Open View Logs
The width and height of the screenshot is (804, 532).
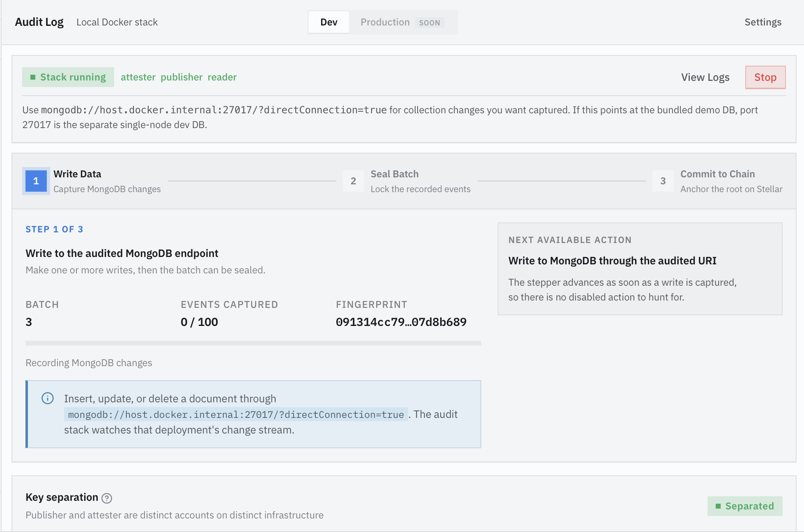pos(705,77)
